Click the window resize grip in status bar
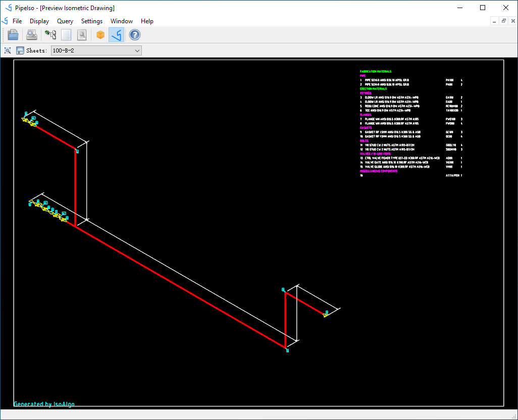The image size is (518, 420). click(x=514, y=416)
